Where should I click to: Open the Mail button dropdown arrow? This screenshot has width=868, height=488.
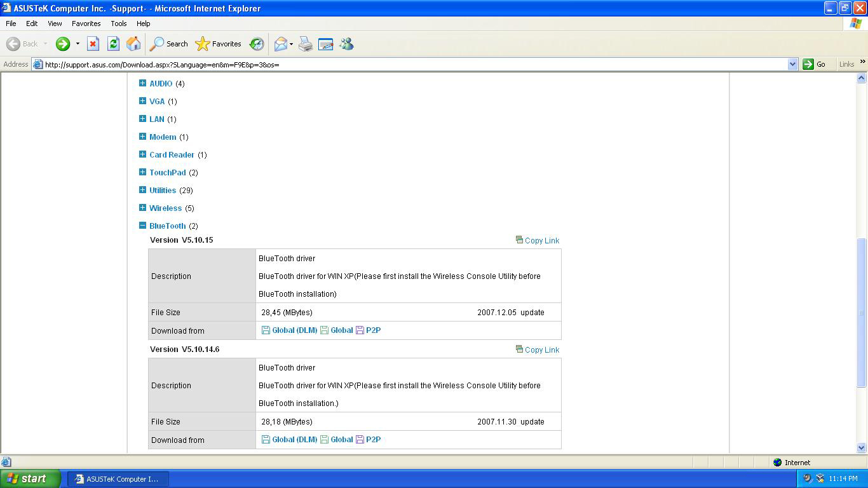291,44
